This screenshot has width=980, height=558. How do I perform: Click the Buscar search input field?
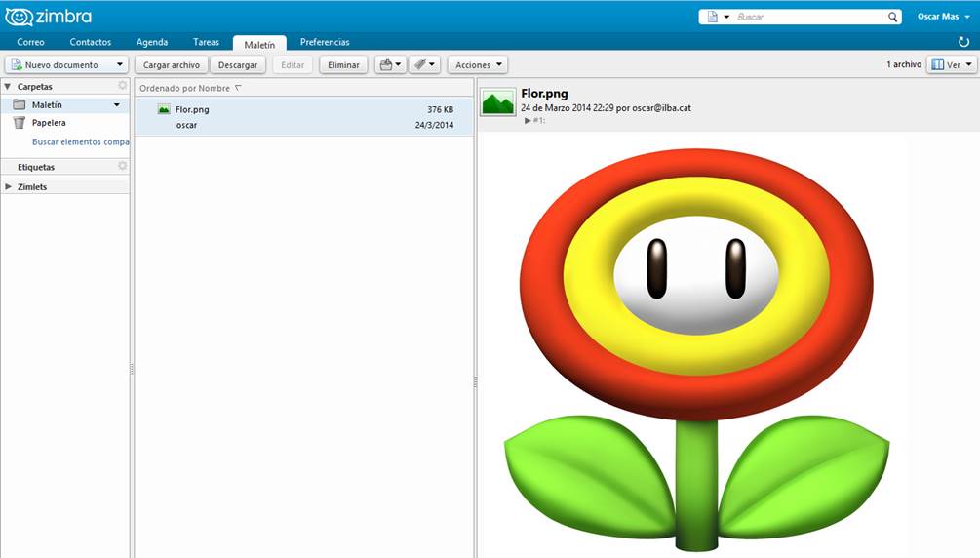[810, 17]
